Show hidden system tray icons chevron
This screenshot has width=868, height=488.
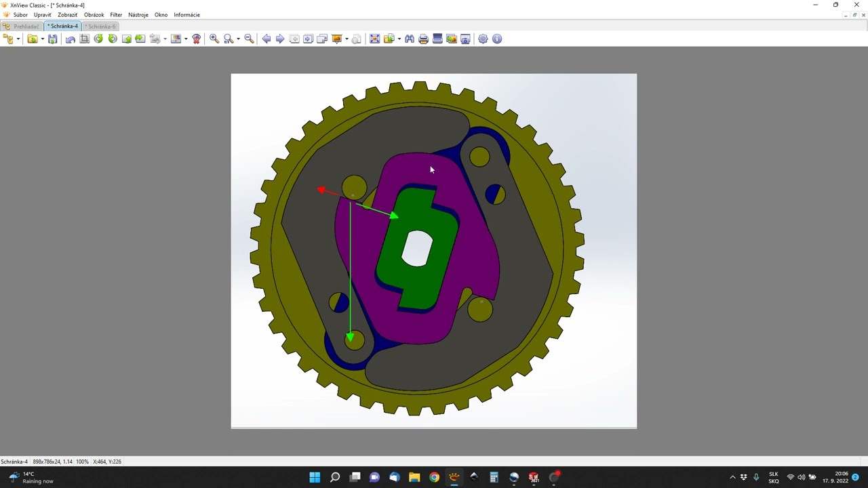[x=732, y=477]
